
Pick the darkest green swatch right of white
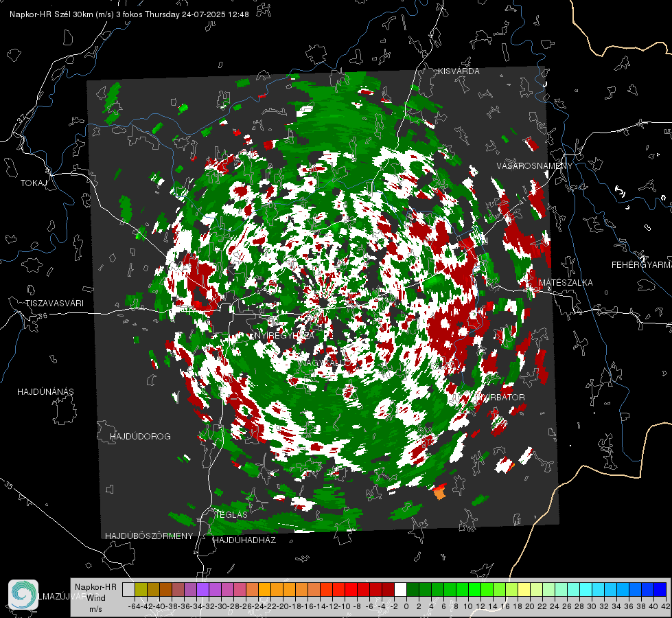[x=413, y=589]
